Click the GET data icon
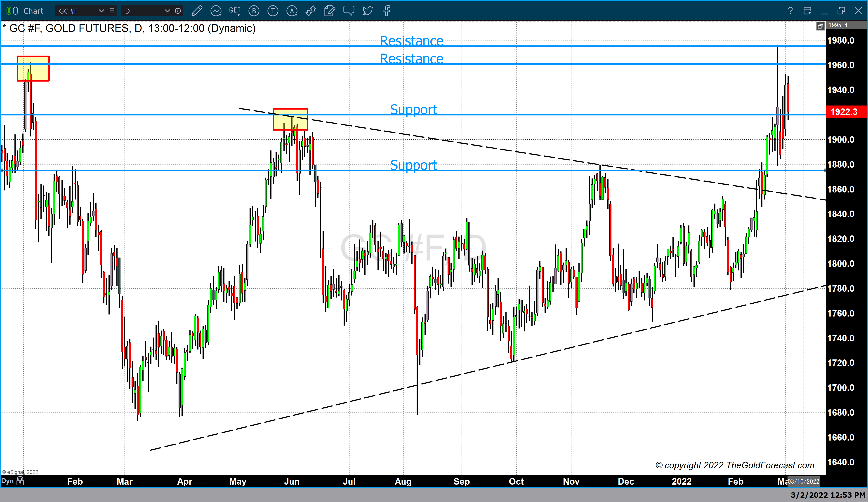Screen dimensions: 868x502 235,11
